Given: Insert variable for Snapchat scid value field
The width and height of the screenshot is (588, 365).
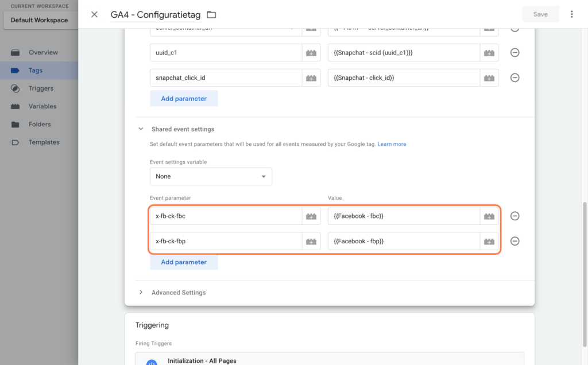Looking at the screenshot, I should (x=489, y=53).
